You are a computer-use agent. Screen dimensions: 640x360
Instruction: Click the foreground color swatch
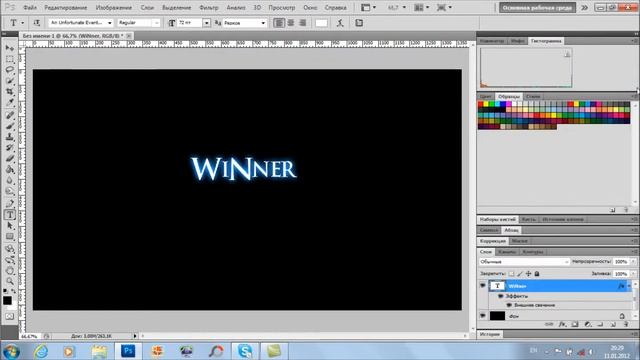7,300
